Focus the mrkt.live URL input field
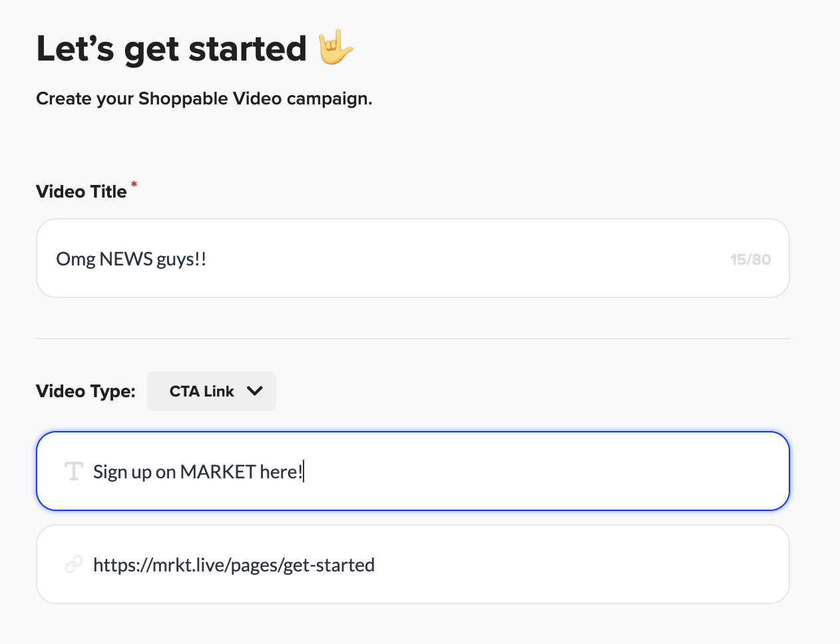 (x=532, y=565)
